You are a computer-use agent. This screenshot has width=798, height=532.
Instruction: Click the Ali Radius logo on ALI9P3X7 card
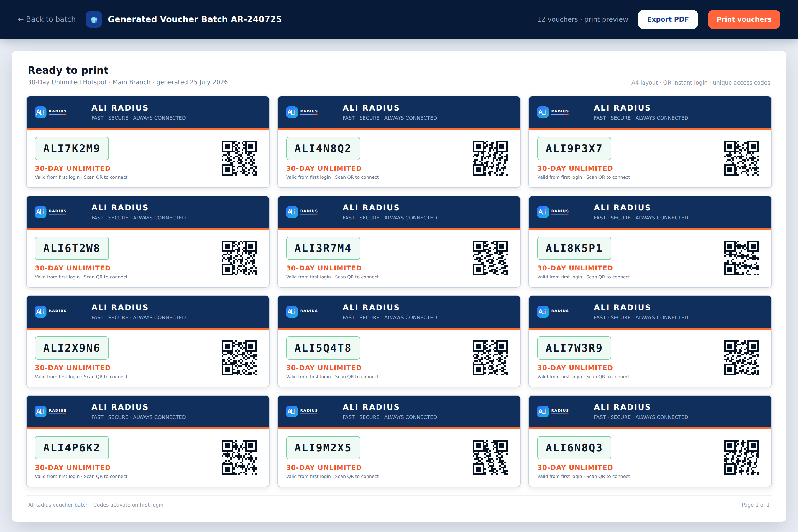(x=553, y=112)
